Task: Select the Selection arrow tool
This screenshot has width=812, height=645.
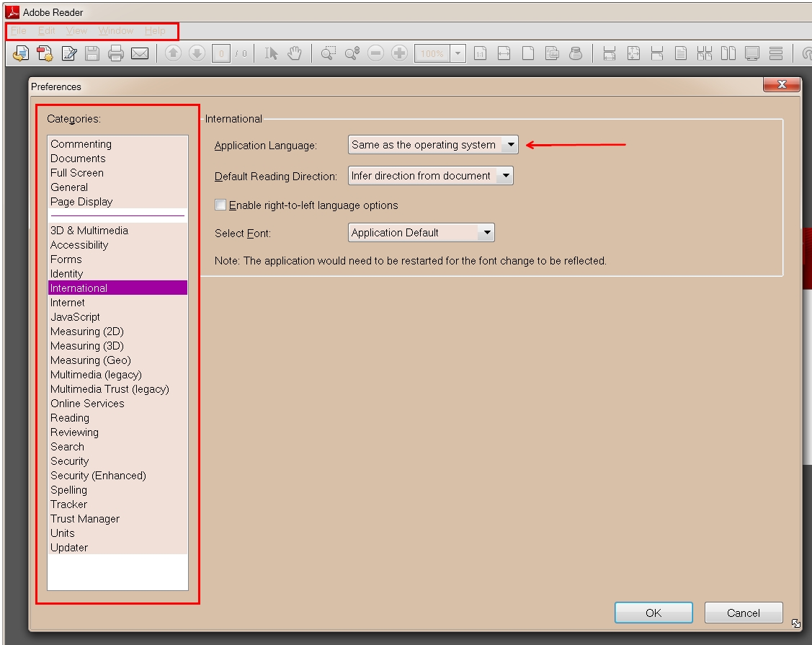Action: click(x=272, y=54)
